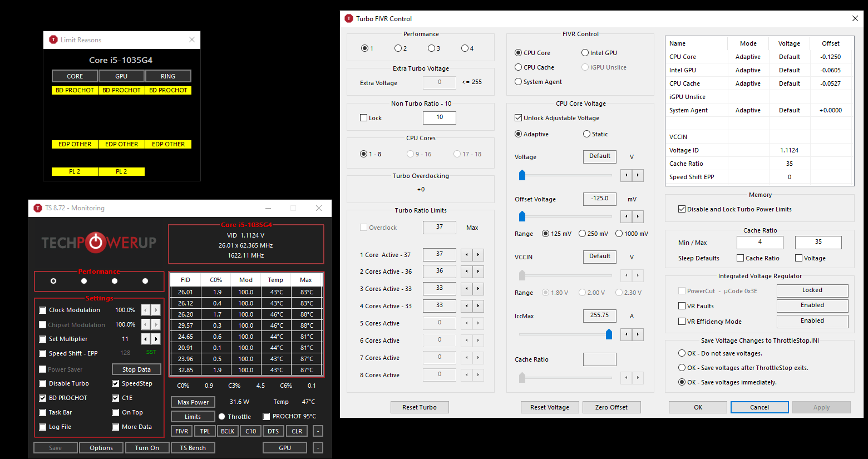This screenshot has width=868, height=459.
Task: Click the Cache Ratio Max input field
Action: pyautogui.click(x=818, y=242)
